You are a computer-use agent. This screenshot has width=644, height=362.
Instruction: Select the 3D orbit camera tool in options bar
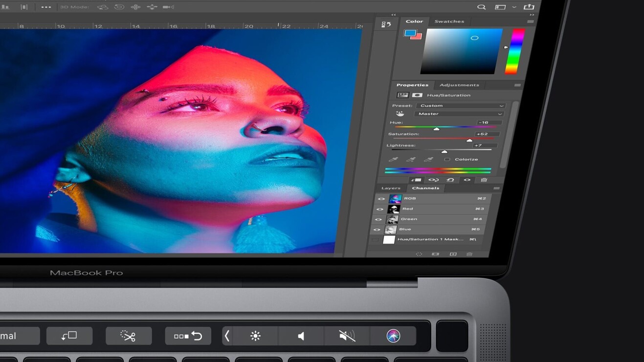[104, 7]
